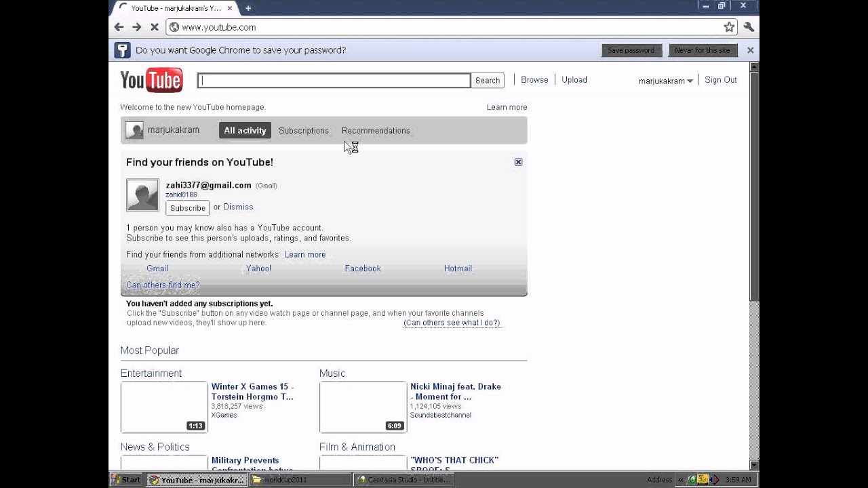
Task: Click the Save password button
Action: [x=631, y=50]
